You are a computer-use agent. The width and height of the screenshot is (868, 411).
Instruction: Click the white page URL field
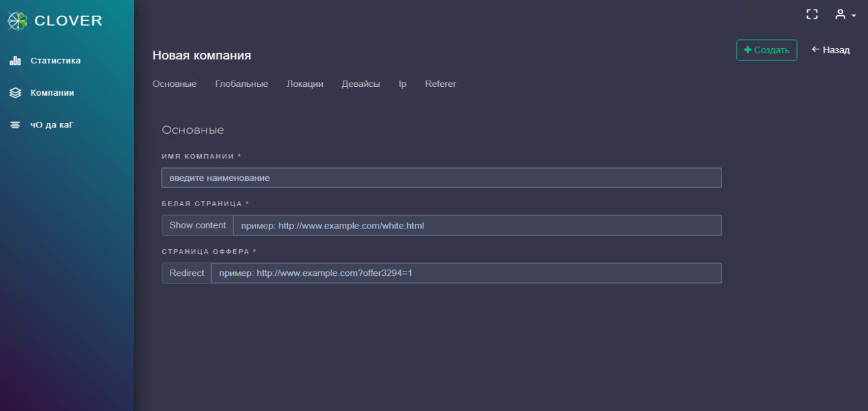(477, 226)
